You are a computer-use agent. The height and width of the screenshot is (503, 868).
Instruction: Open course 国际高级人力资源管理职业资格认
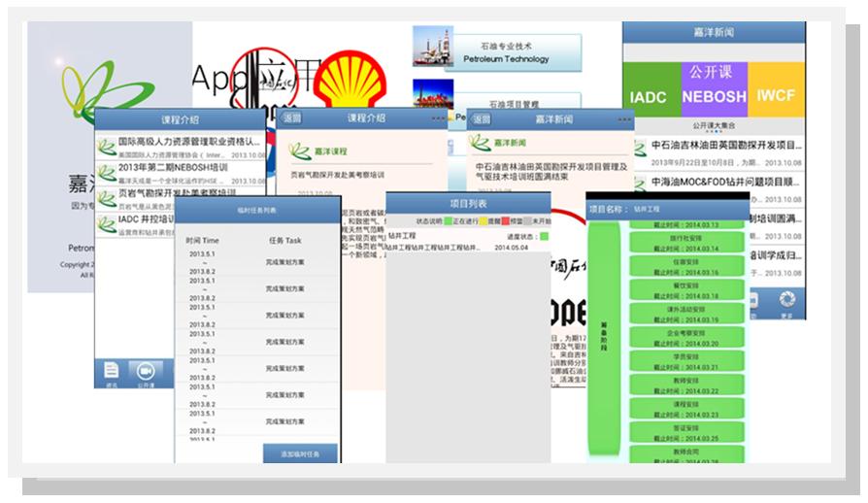(x=181, y=147)
